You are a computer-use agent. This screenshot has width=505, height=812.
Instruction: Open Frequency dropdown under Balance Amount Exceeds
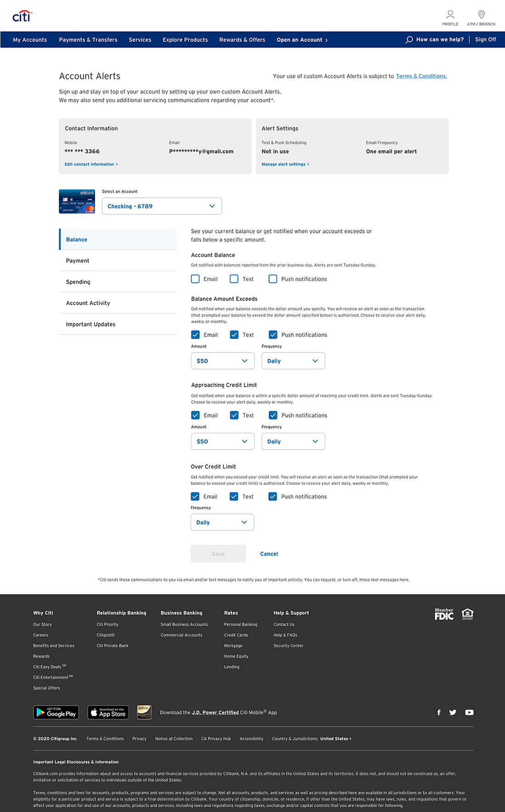click(293, 361)
